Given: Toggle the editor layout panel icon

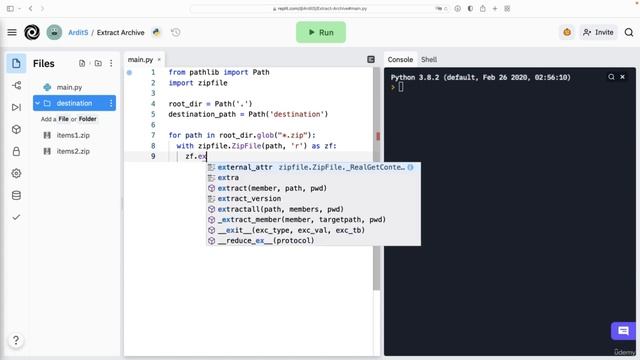Looking at the screenshot, I should (371, 60).
